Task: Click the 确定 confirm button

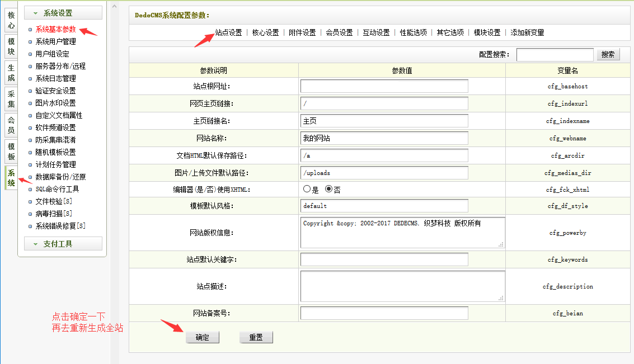Action: coord(202,337)
